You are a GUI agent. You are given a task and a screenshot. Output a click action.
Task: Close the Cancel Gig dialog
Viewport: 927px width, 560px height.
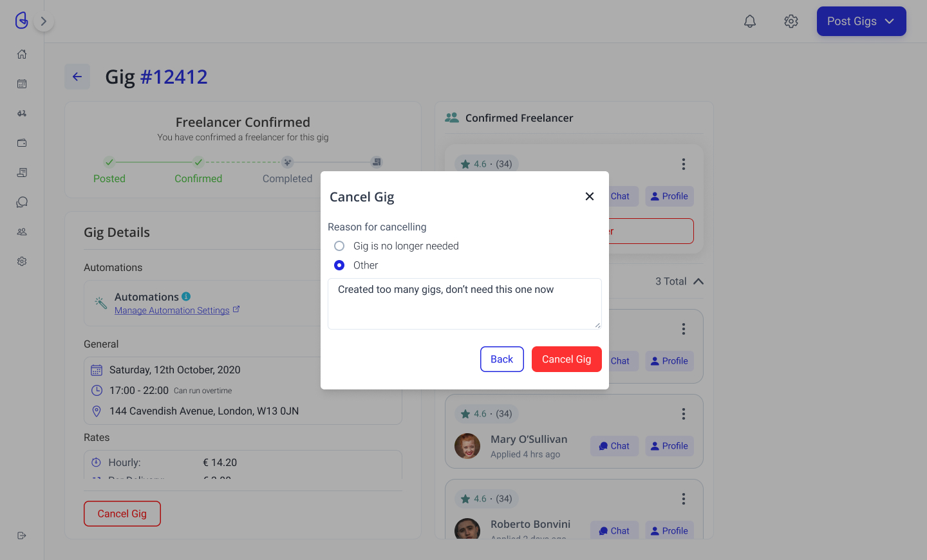point(590,196)
